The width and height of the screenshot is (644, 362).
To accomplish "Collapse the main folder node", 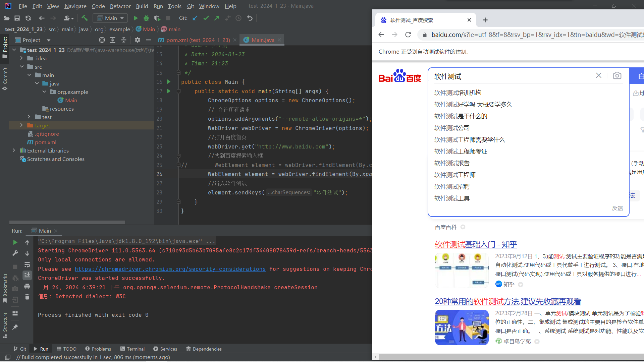I will 29,75.
